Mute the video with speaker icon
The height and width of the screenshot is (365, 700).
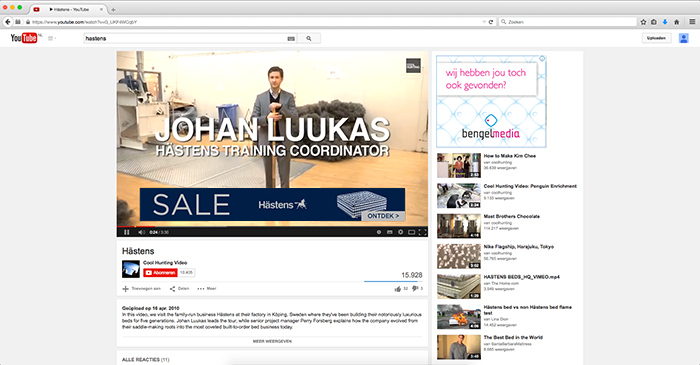click(141, 232)
